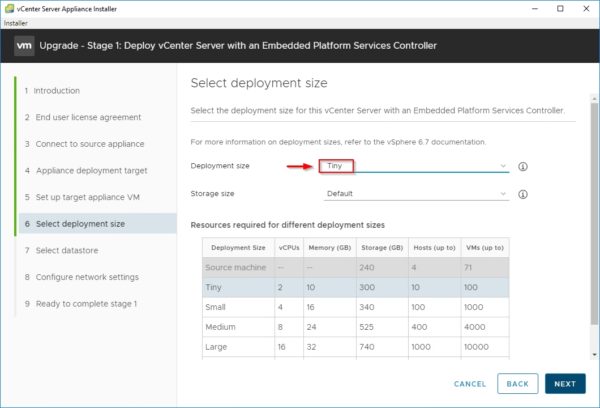The height and width of the screenshot is (408, 600).
Task: Go to step 3 Connect to source appliance
Action: (x=85, y=144)
